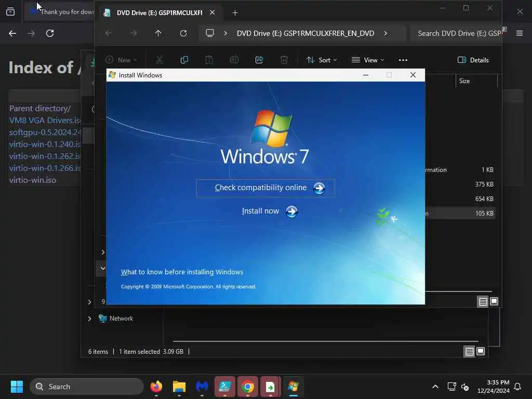The height and width of the screenshot is (399, 532).
Task: Refresh the Explorer folder view
Action: pyautogui.click(x=183, y=33)
